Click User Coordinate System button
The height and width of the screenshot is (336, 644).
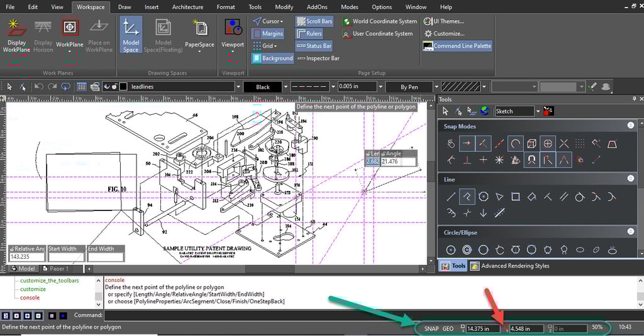(378, 34)
